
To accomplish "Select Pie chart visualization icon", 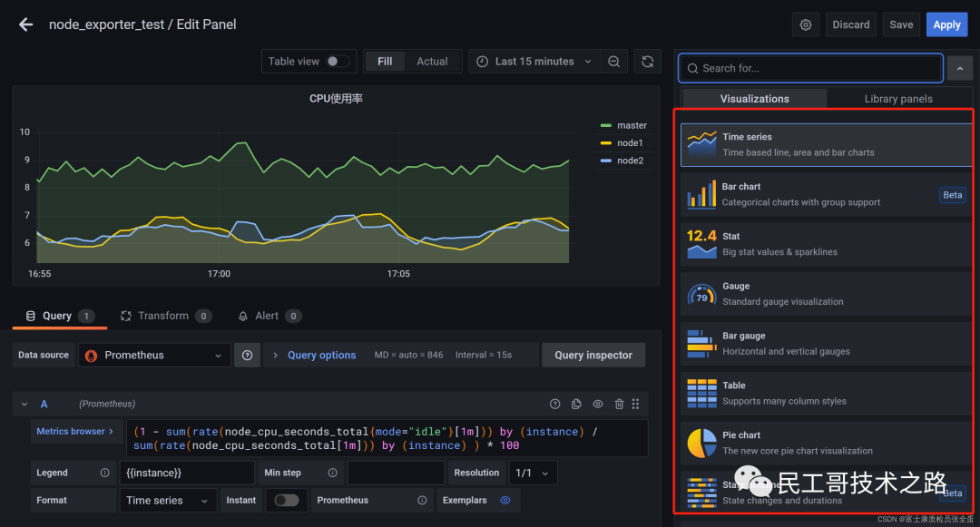I will click(701, 444).
